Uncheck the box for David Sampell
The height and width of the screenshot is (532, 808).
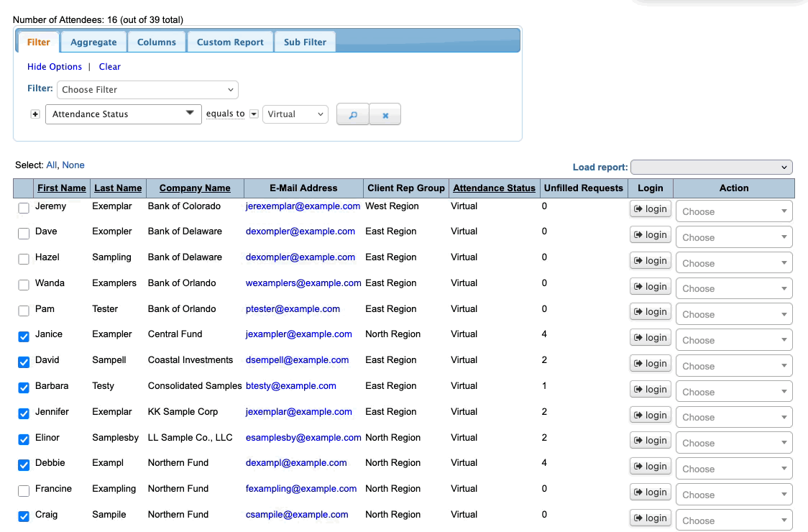(x=24, y=362)
